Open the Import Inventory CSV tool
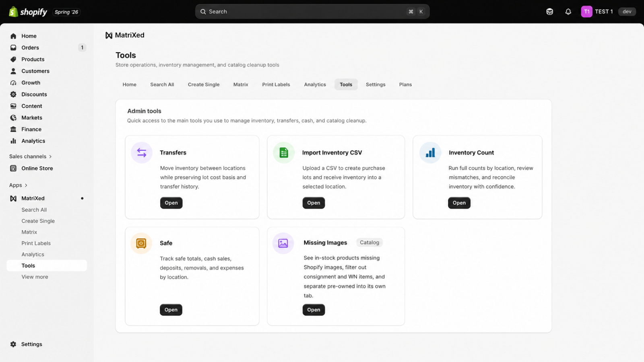Image resolution: width=644 pixels, height=362 pixels. click(x=314, y=203)
